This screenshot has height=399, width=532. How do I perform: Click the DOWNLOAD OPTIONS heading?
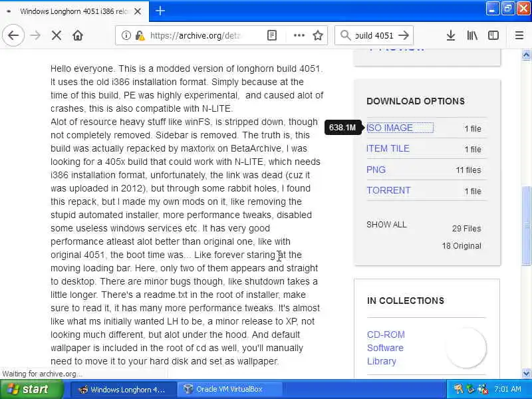pos(416,101)
